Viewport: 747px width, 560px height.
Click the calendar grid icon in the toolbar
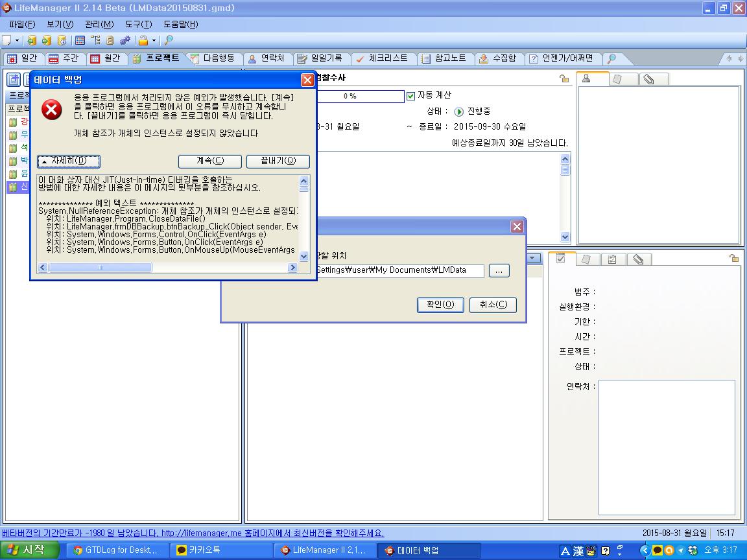coord(80,40)
